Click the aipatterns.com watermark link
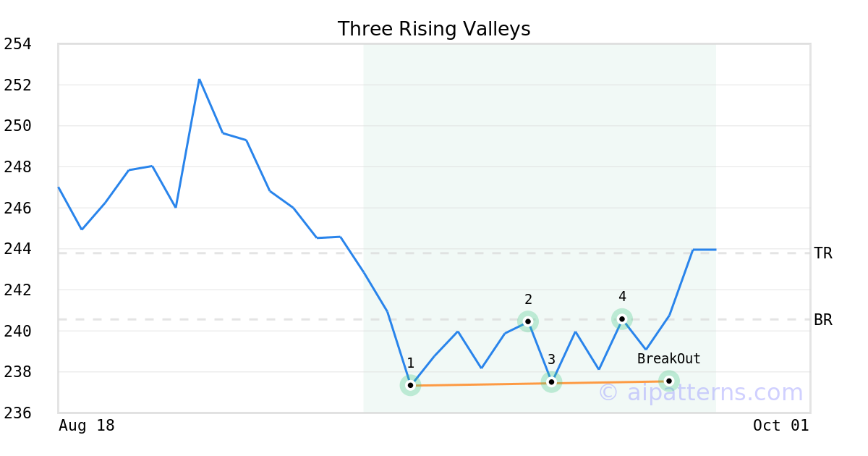Viewport: 868px width, 456px height. pyautogui.click(x=700, y=393)
